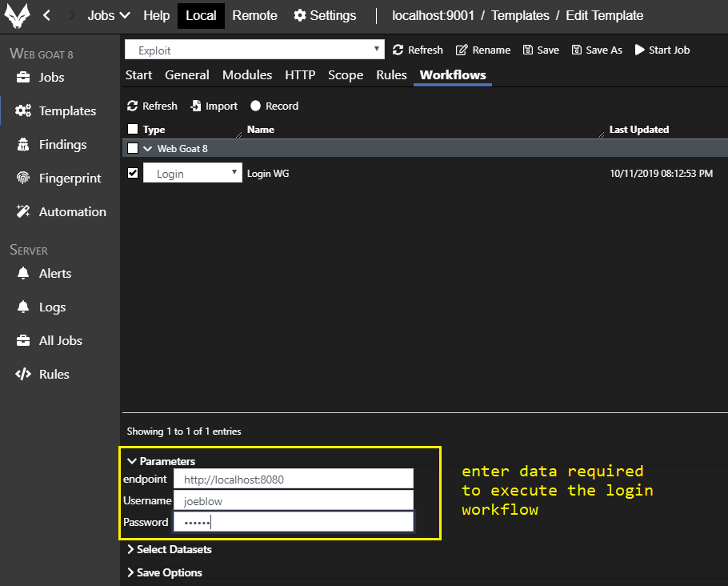Screen dimensions: 728x586
Task: Go forward with the right arrow
Action: pyautogui.click(x=71, y=15)
